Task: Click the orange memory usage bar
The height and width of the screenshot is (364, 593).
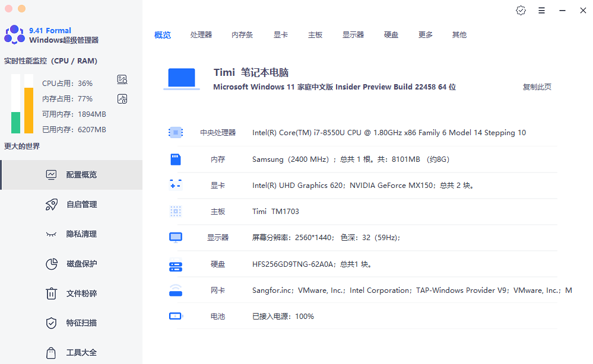Action: coord(28,111)
